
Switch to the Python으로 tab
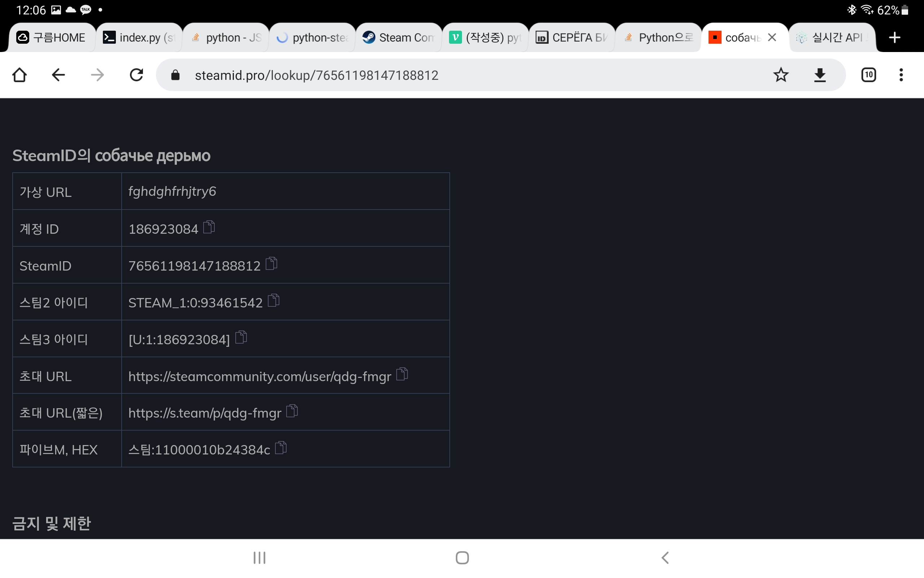pos(659,38)
